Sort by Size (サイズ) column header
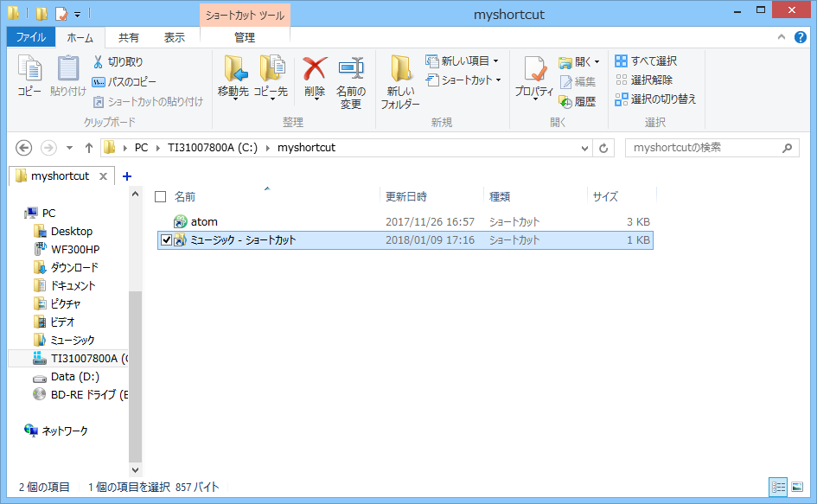817x504 pixels. tap(605, 196)
